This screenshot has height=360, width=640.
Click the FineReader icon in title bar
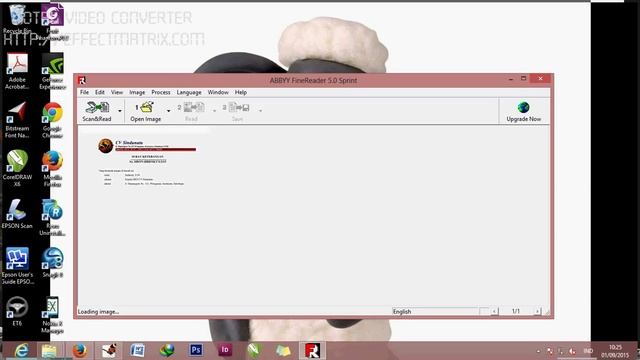point(82,80)
